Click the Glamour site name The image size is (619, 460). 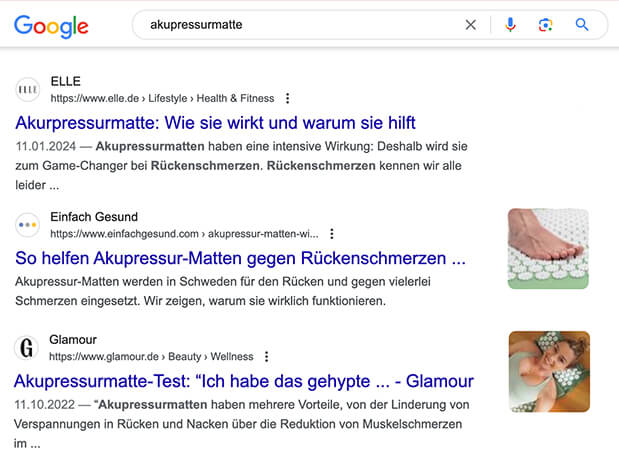click(73, 340)
